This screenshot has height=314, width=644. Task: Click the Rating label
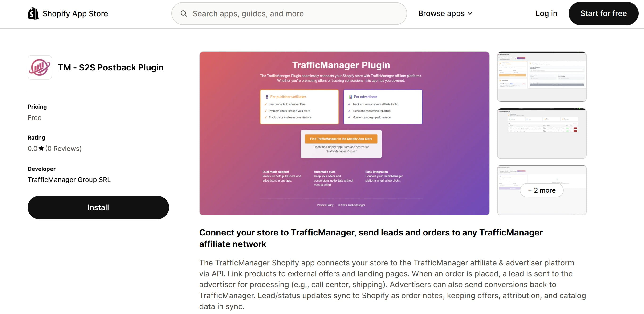tap(36, 137)
